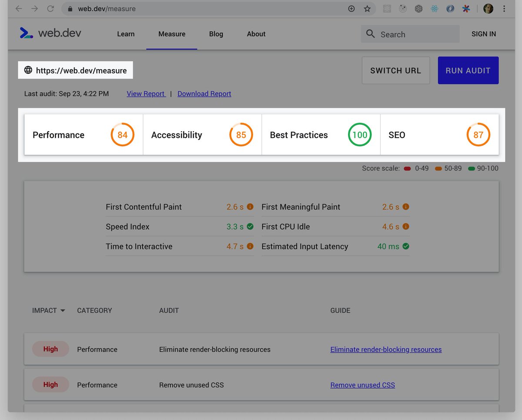This screenshot has height=420, width=522.
Task: Click the info icon next to First Contentful Paint
Action: (x=250, y=207)
